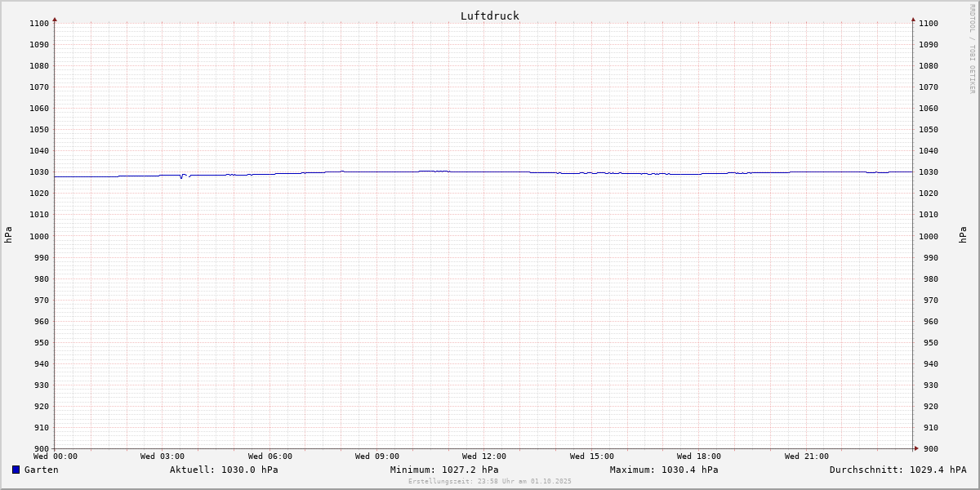Click the Maximum: 1030.4 hPa statistic
The width and height of the screenshot is (980, 490).
(664, 470)
